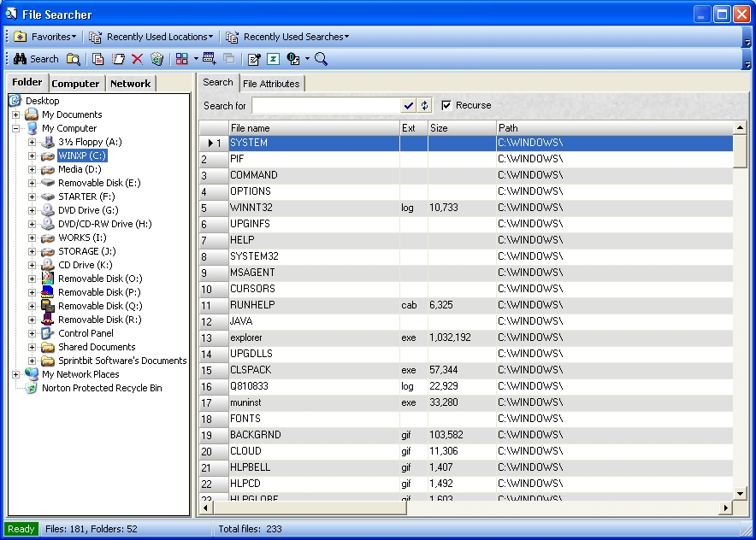Image resolution: width=756 pixels, height=540 pixels.
Task: Click the green Z toolbar icon
Action: click(x=274, y=59)
